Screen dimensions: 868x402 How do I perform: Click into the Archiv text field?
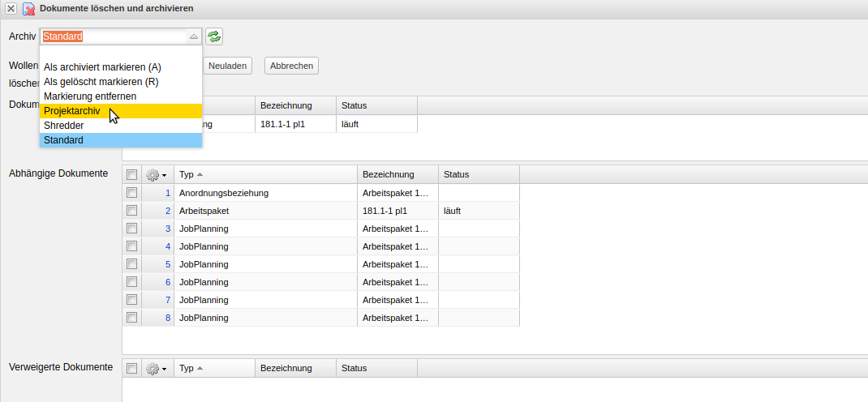[114, 36]
